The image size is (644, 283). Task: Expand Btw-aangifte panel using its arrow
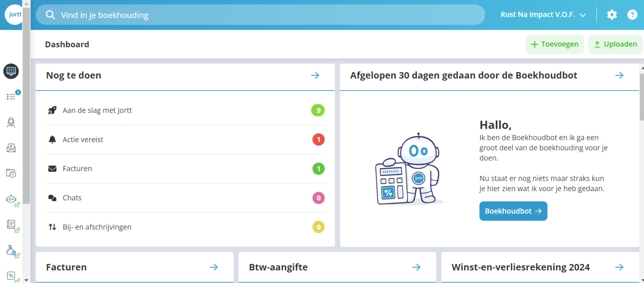(416, 267)
